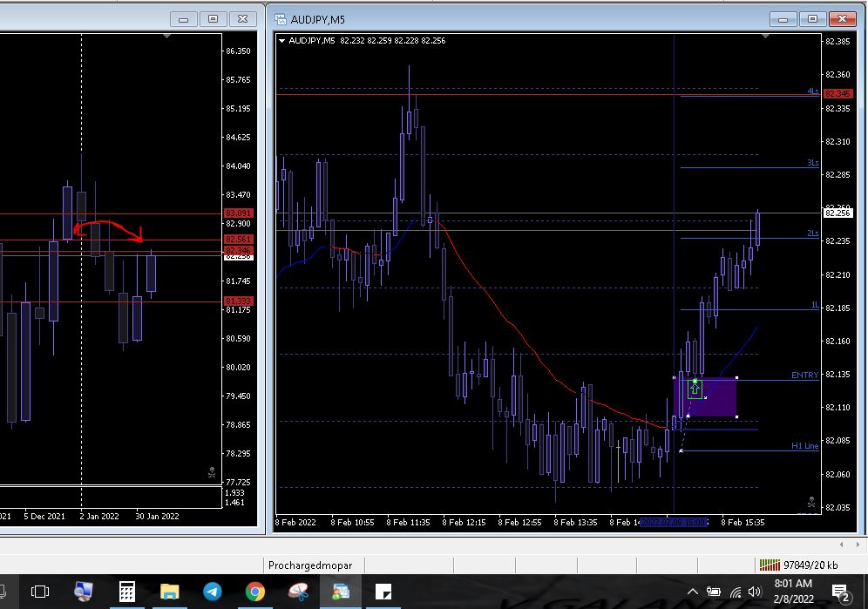Image resolution: width=868 pixels, height=609 pixels.
Task: Show hidden system tray icons
Action: pyautogui.click(x=693, y=592)
